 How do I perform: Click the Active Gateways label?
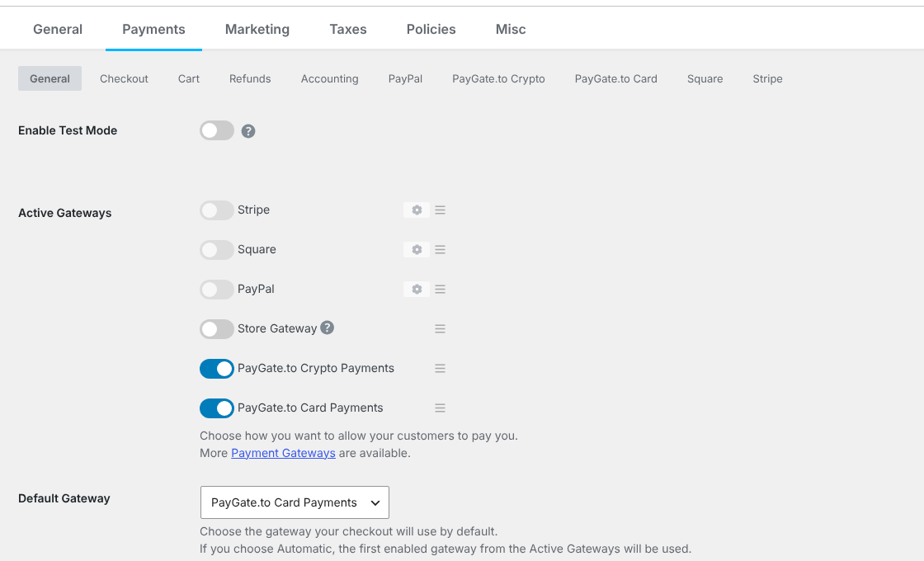(x=65, y=213)
